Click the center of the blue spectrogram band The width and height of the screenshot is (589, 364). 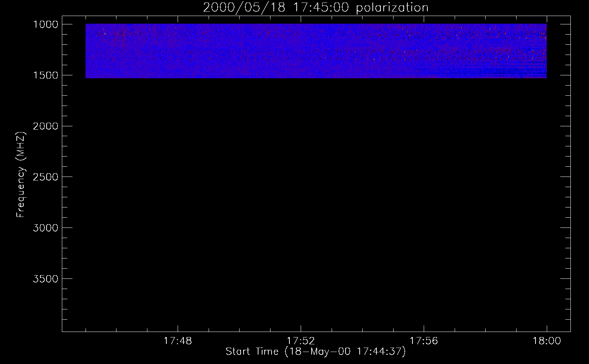(316, 51)
